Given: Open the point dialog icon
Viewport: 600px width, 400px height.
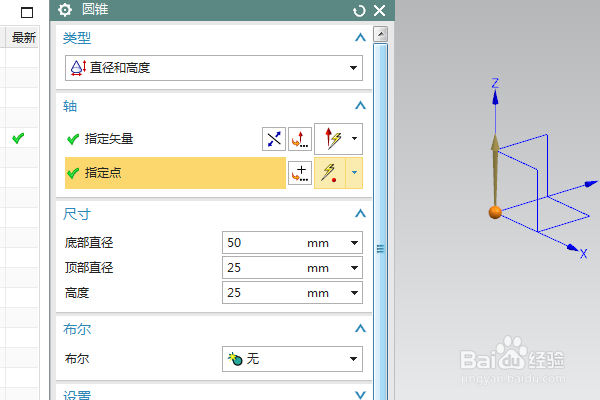Looking at the screenshot, I should pyautogui.click(x=300, y=173).
